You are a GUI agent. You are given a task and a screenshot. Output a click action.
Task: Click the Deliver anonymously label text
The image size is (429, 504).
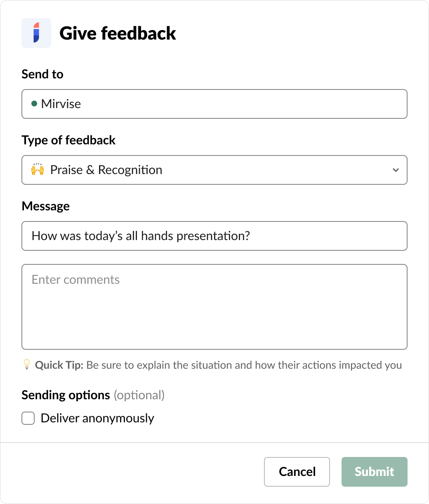97,418
